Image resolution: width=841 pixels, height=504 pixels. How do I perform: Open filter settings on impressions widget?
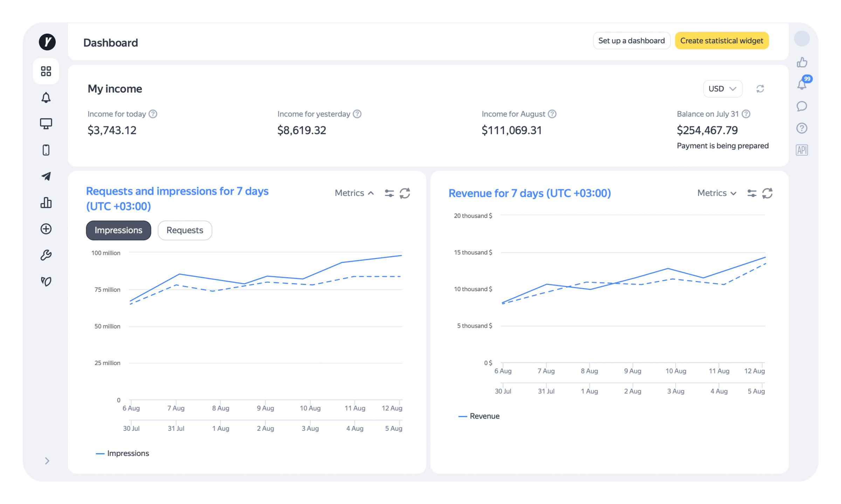pyautogui.click(x=389, y=193)
